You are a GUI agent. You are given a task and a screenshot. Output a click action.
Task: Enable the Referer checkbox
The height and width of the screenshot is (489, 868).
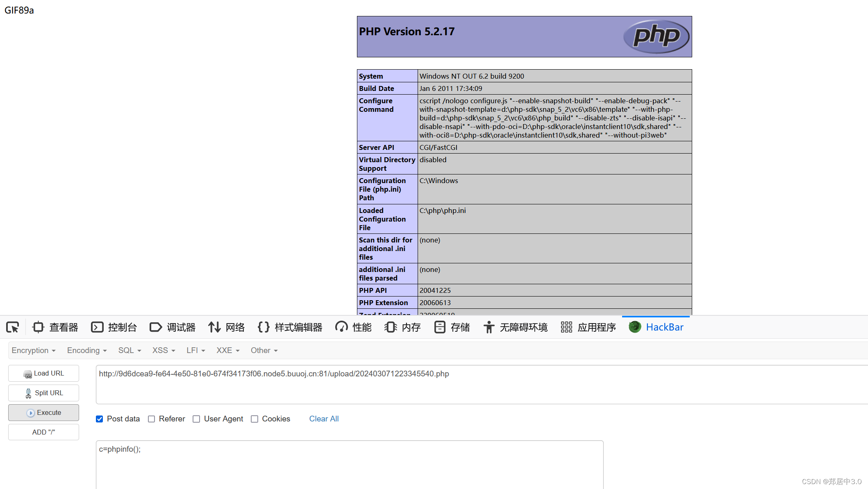(151, 419)
